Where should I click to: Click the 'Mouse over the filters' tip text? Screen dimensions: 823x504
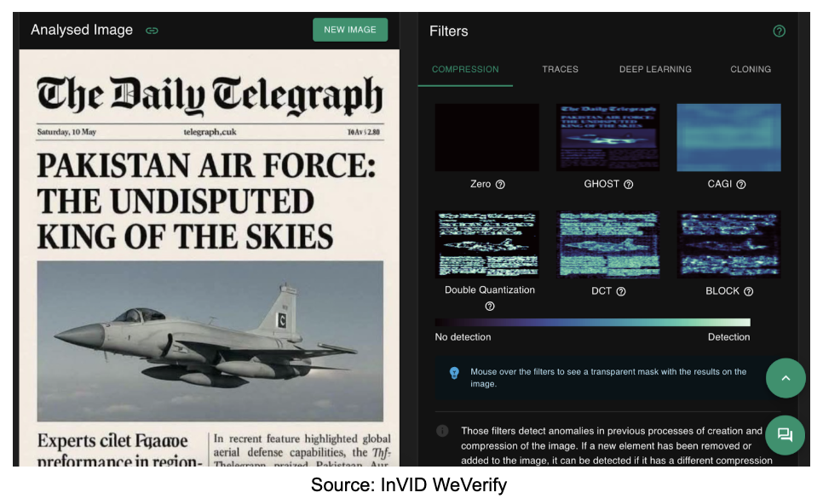point(608,378)
